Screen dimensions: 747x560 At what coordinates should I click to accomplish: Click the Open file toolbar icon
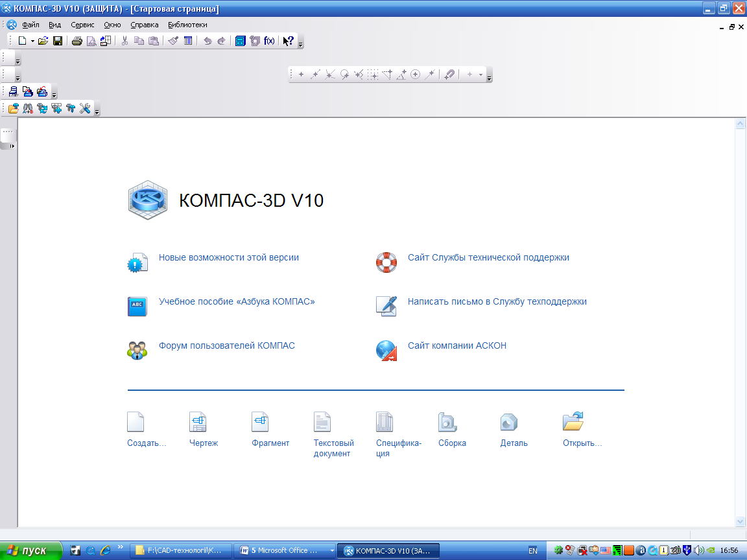point(43,41)
